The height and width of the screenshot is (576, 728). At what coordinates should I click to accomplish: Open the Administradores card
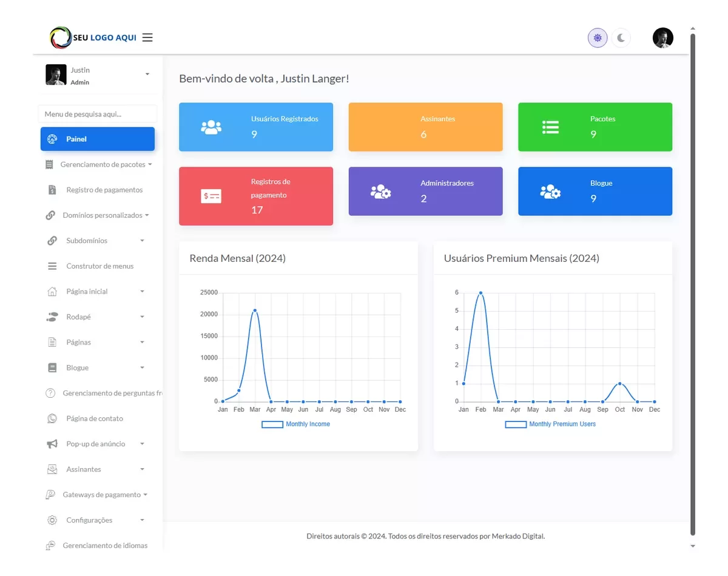[425, 191]
